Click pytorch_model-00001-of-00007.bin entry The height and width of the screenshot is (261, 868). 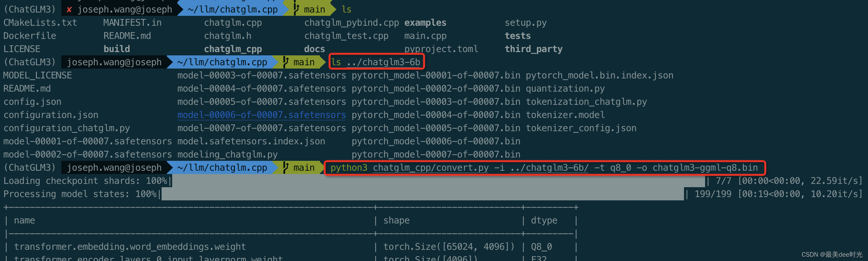pyautogui.click(x=436, y=75)
